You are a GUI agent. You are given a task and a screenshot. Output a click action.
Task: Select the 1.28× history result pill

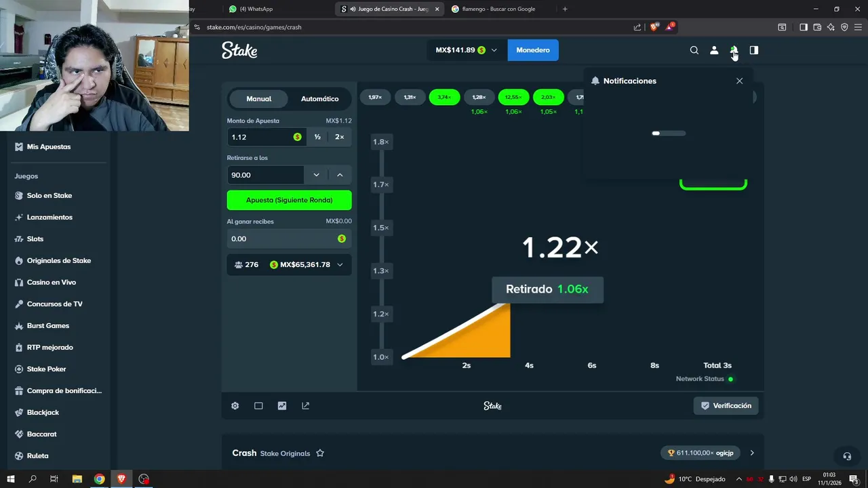pyautogui.click(x=479, y=97)
